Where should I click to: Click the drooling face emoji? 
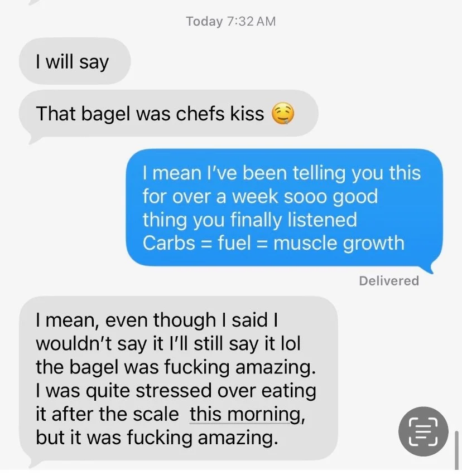click(283, 114)
